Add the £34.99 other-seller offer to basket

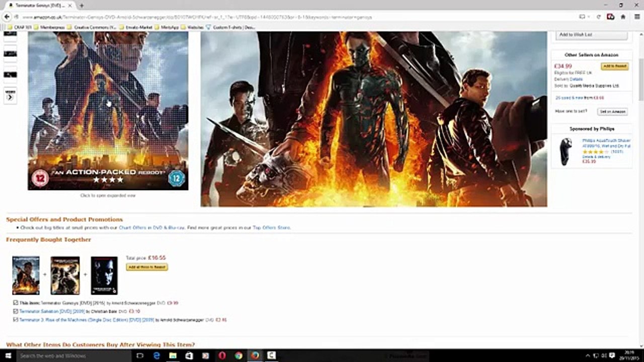coord(614,66)
